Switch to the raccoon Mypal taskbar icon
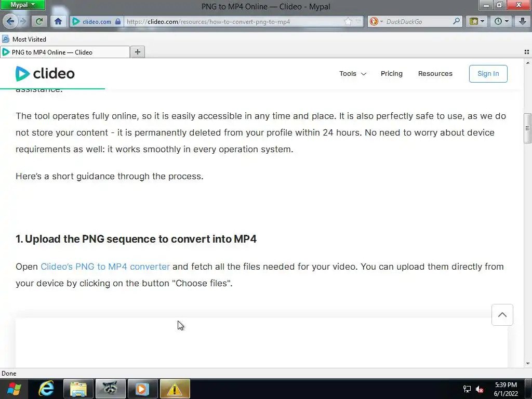The height and width of the screenshot is (399, 532). [x=110, y=389]
